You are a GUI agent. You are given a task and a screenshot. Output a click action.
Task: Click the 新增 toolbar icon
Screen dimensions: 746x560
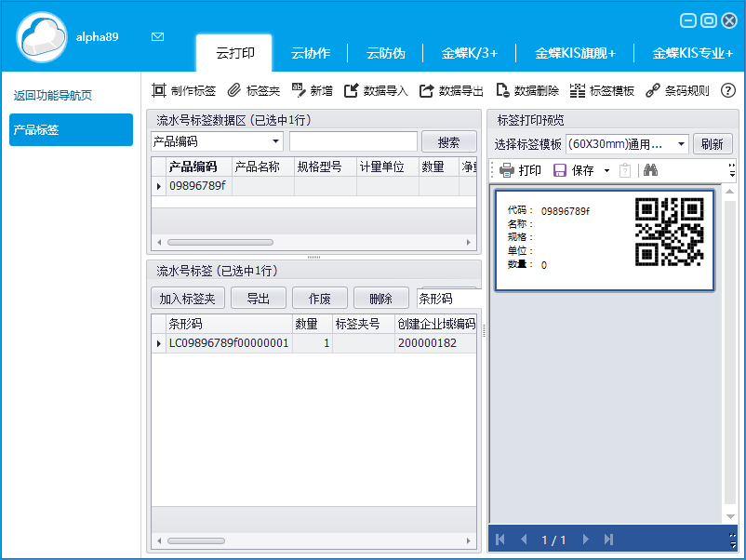(x=299, y=90)
